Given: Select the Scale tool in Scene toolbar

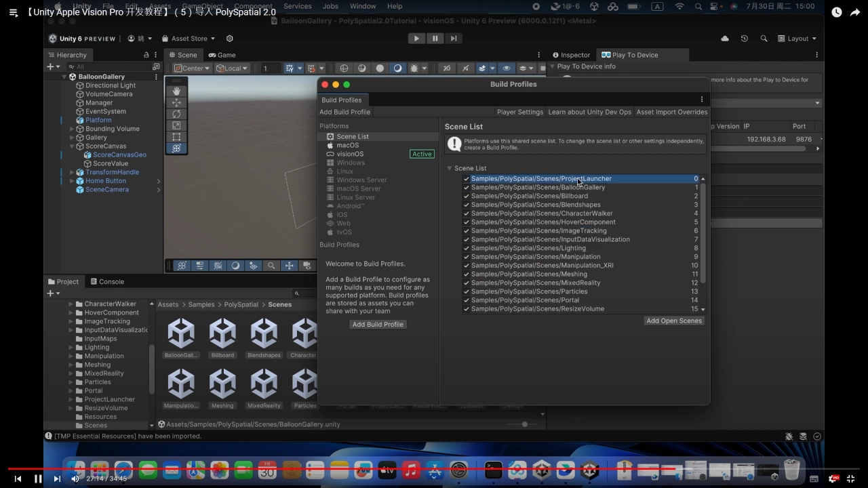Looking at the screenshot, I should click(176, 125).
